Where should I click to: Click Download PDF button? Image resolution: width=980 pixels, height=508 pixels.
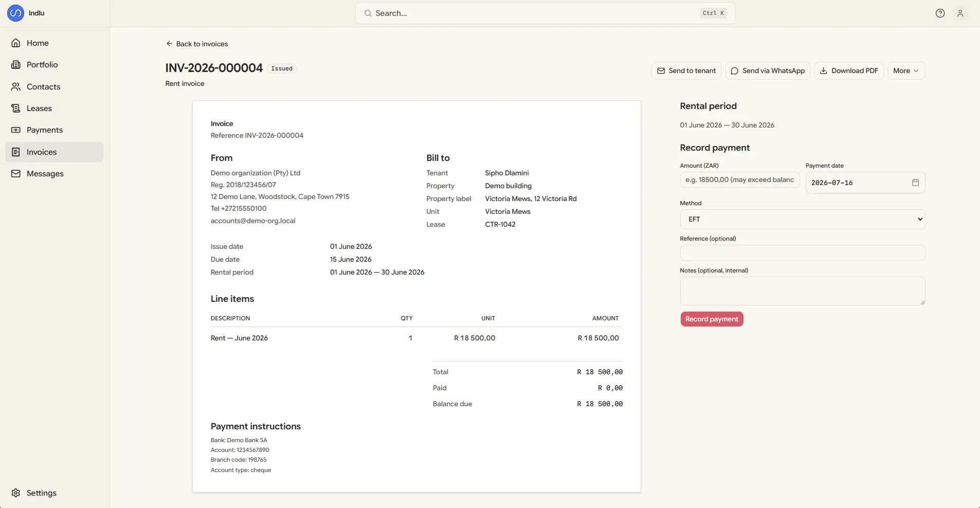849,71
